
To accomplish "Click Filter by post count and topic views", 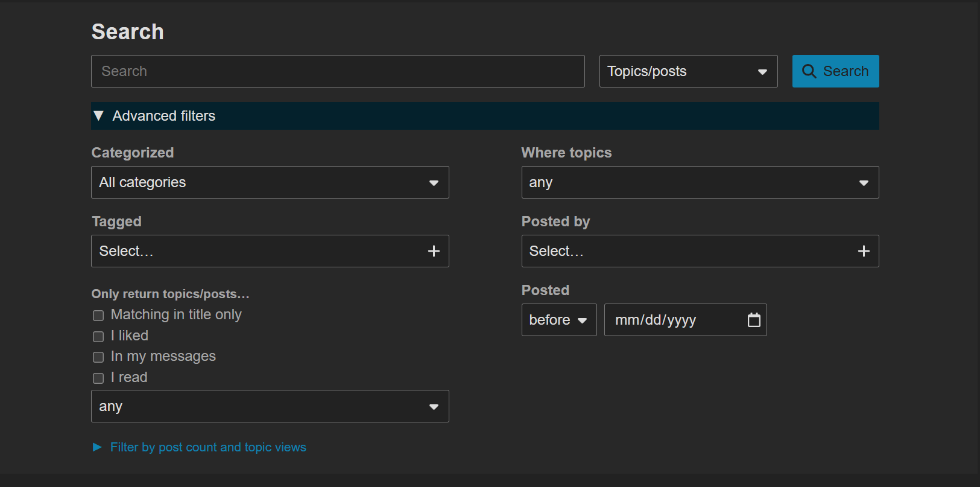I will pos(208,447).
